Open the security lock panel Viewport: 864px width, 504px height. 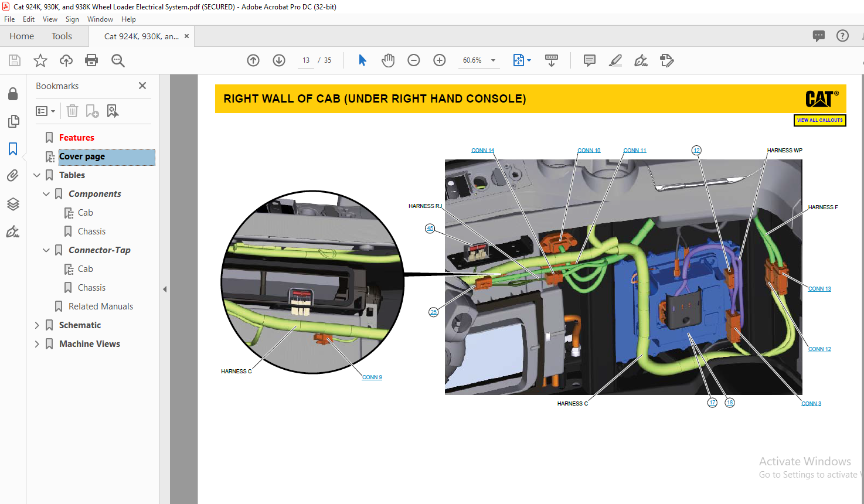click(x=13, y=94)
